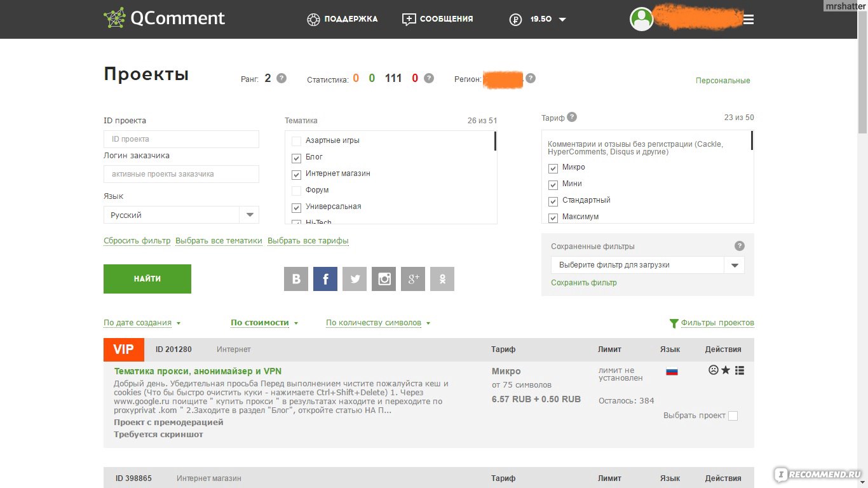Uncheck the Максимум tariff checkbox
Screen dimensions: 868x488
553,218
